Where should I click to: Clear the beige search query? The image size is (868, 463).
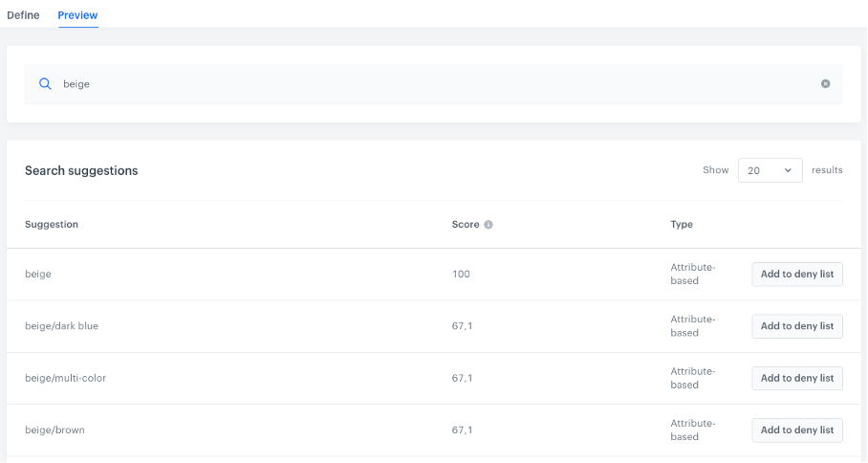(825, 84)
